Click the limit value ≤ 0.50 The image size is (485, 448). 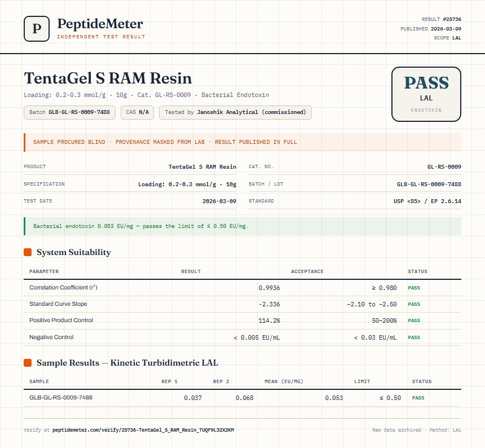[390, 398]
